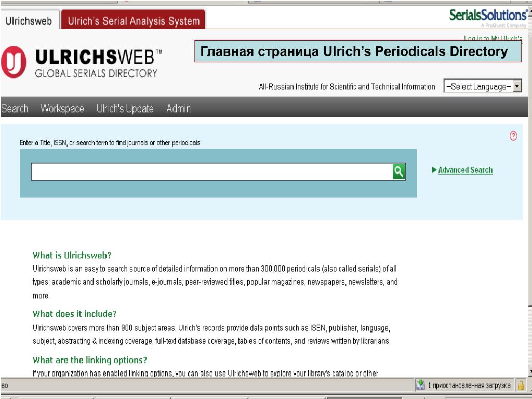Screen dimensions: 532x399
Task: Open the Advanced Search link
Action: click(465, 170)
